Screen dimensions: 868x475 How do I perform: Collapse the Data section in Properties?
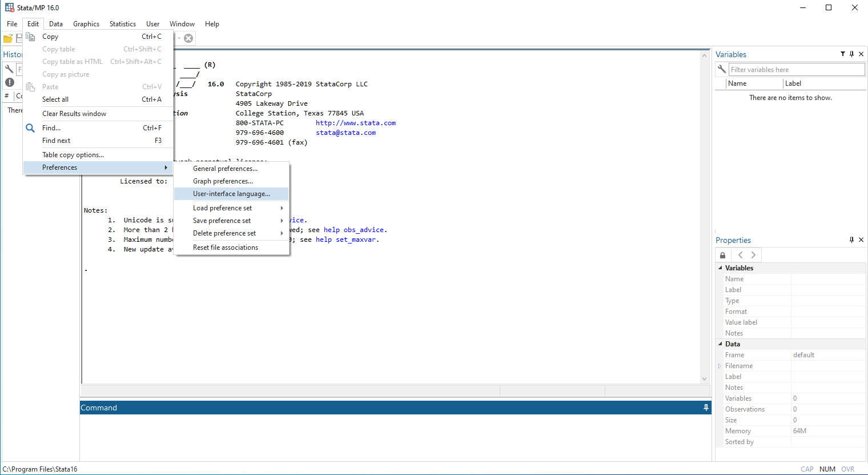click(x=720, y=344)
